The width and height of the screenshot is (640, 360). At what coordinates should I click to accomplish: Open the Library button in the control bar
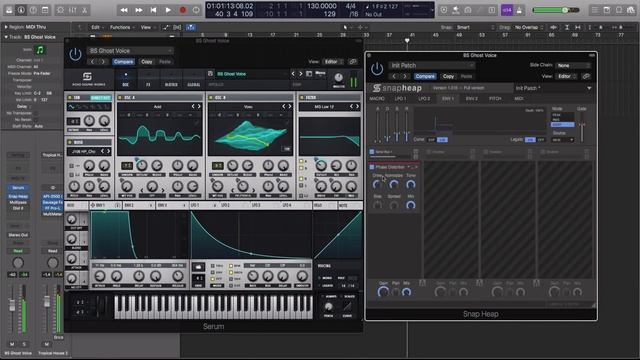click(9, 10)
